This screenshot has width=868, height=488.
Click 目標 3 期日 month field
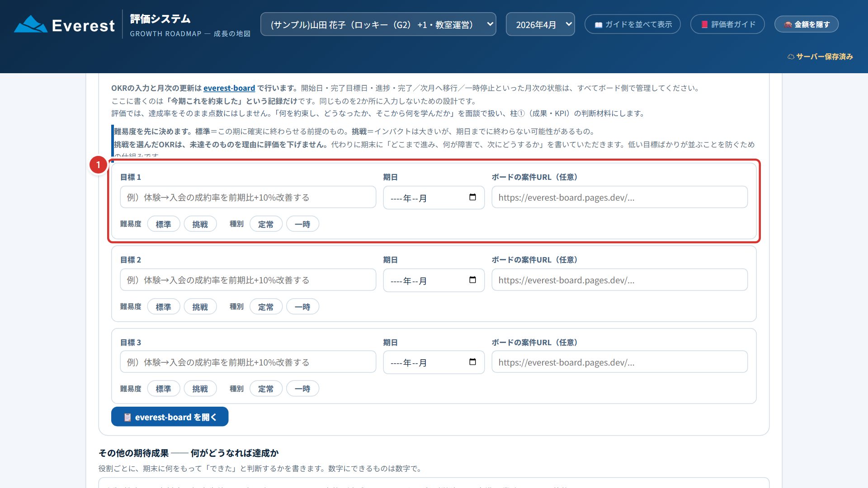[434, 362]
